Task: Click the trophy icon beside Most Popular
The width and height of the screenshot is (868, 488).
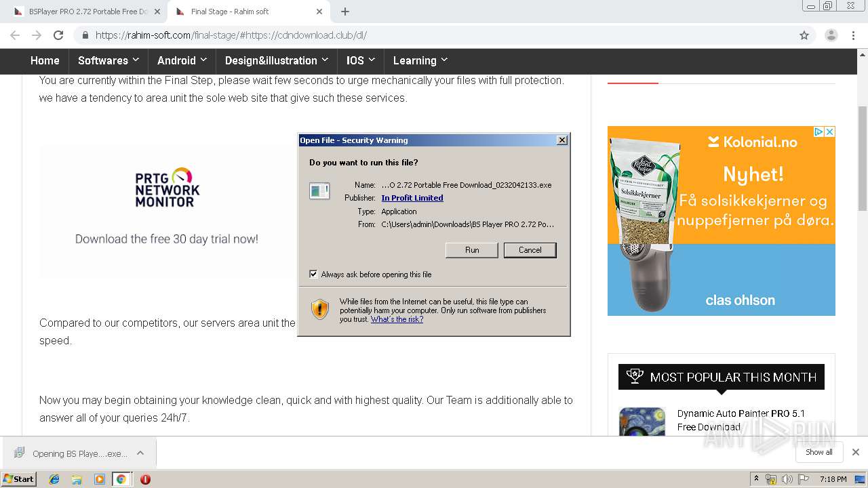Action: point(635,376)
